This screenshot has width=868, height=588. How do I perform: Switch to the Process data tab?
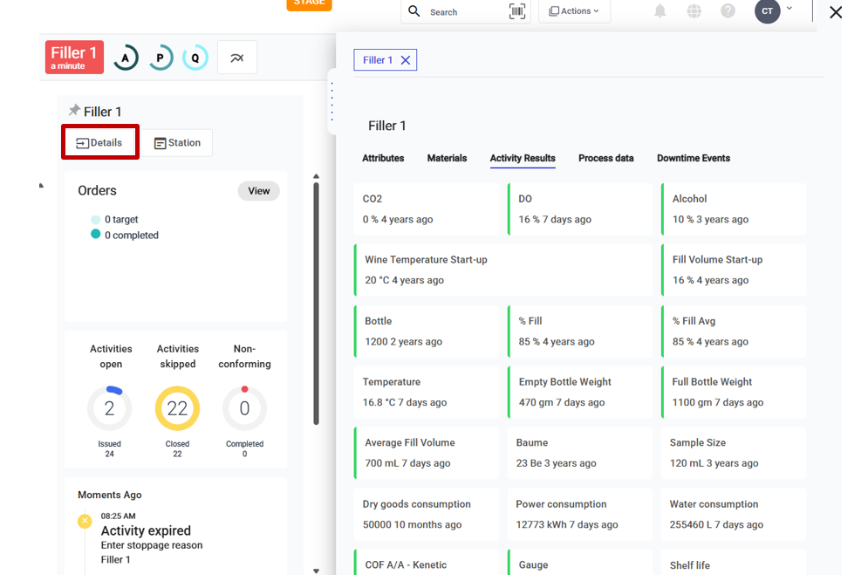605,158
